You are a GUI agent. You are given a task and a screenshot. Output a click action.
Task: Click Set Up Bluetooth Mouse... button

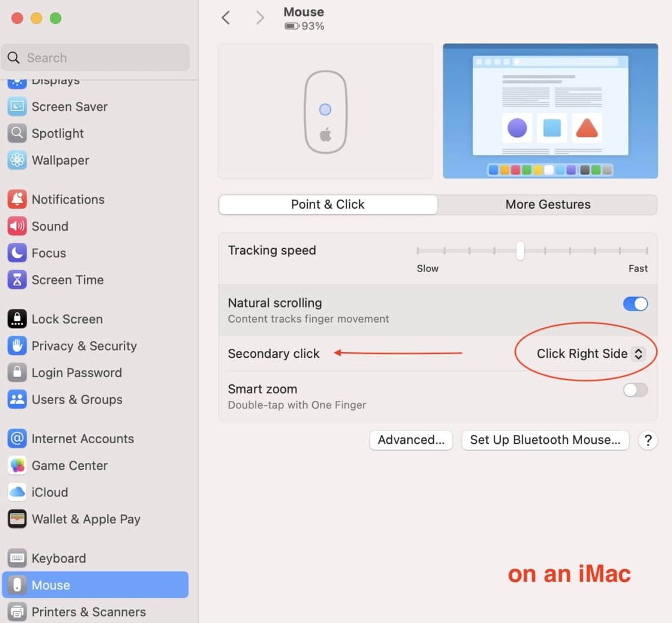545,440
